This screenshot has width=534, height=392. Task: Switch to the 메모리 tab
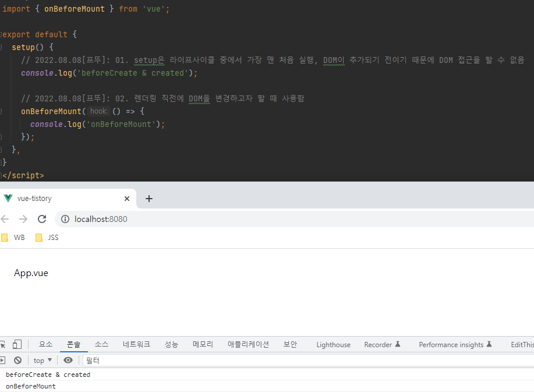click(203, 344)
